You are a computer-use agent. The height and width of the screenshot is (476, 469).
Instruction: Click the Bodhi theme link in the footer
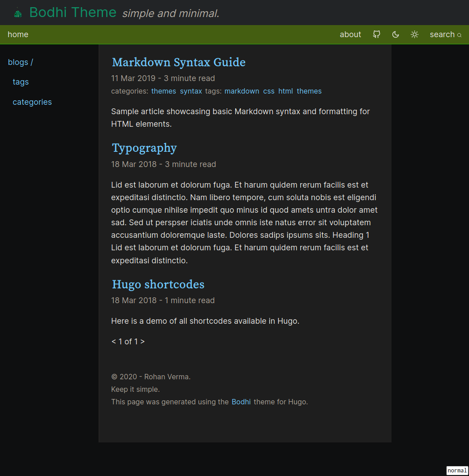point(241,402)
